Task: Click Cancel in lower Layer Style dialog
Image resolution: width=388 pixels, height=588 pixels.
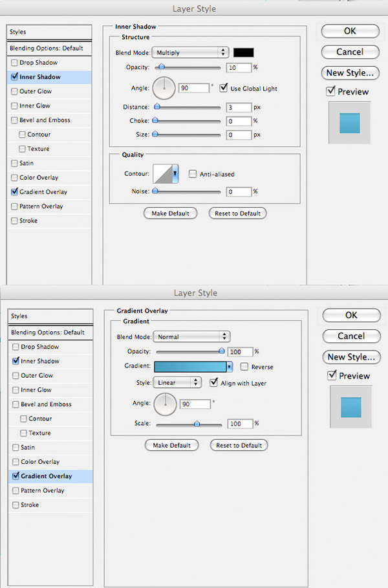Action: [351, 336]
